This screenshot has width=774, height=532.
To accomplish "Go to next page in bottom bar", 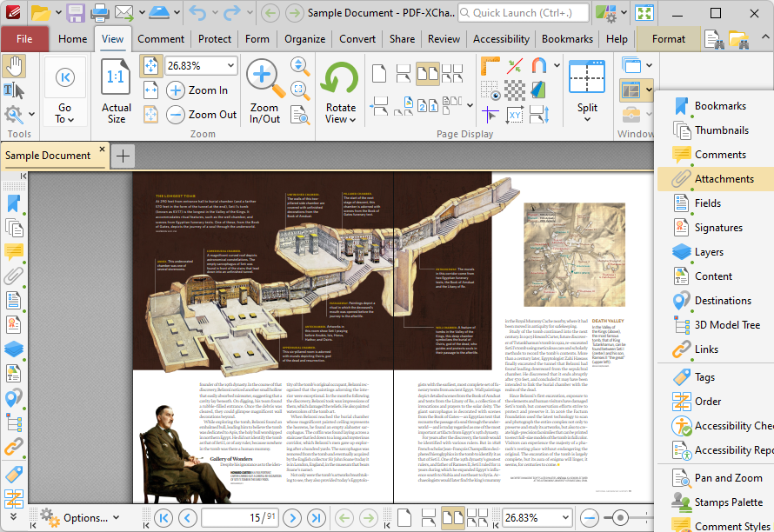I will click(292, 518).
